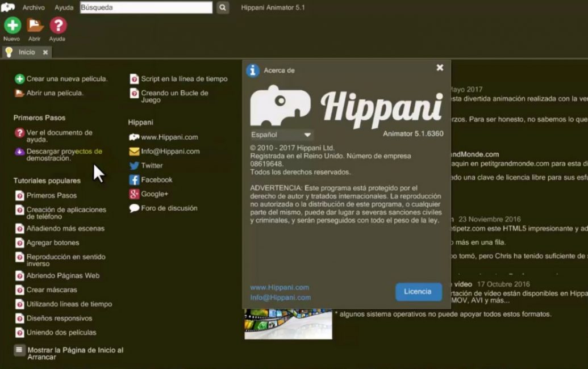The height and width of the screenshot is (369, 588).
Task: Open the Español language dropdown
Action: coord(281,135)
